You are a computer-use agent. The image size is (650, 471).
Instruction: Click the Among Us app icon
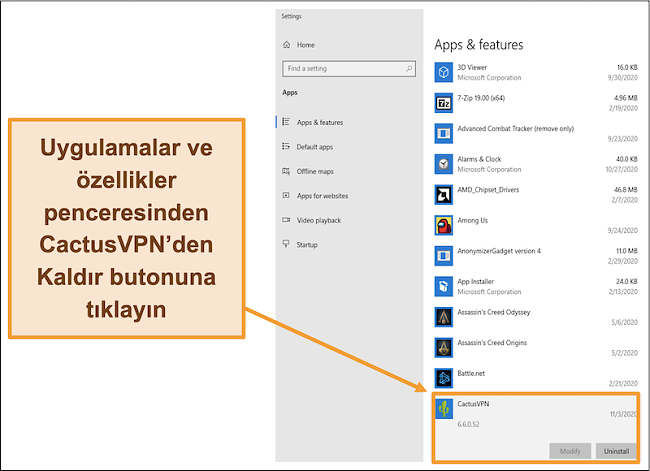click(x=444, y=225)
